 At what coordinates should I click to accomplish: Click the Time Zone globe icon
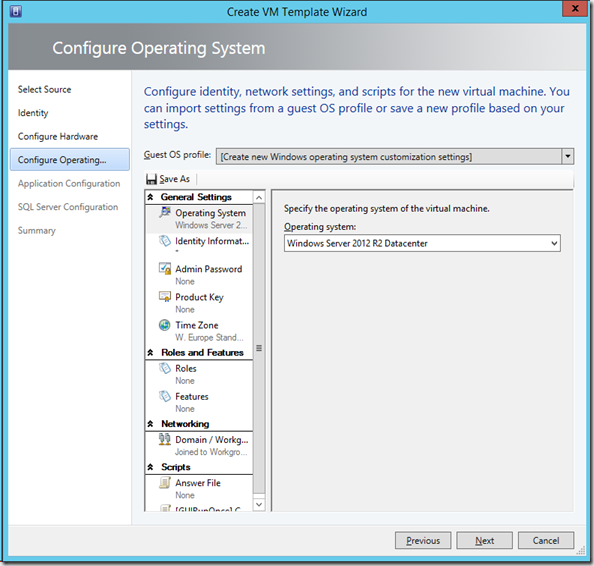[x=165, y=325]
